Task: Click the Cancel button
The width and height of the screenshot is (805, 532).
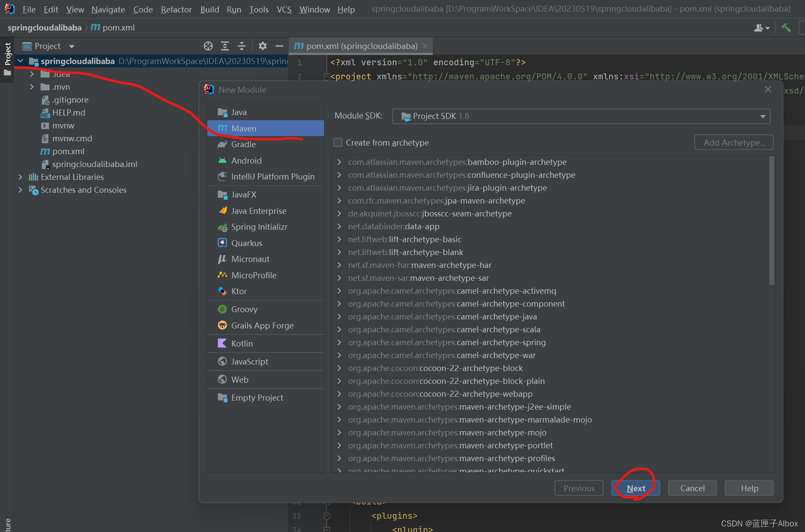Action: [x=693, y=488]
